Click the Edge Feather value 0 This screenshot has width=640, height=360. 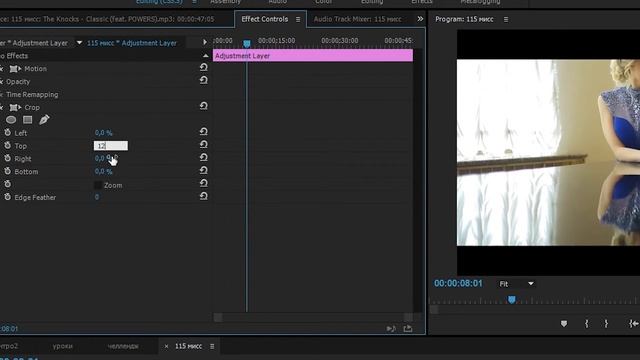pos(97,197)
